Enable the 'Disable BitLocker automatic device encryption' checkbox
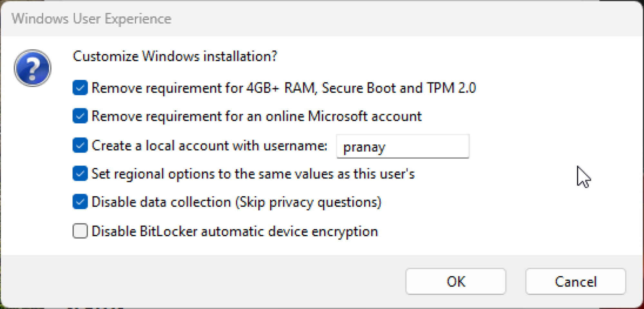The height and width of the screenshot is (309, 644). click(80, 231)
